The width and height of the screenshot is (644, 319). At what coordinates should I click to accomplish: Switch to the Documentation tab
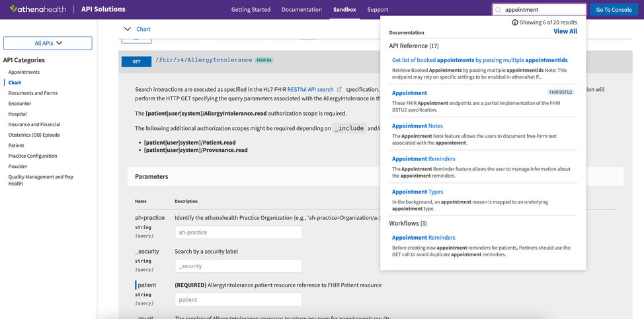click(301, 10)
